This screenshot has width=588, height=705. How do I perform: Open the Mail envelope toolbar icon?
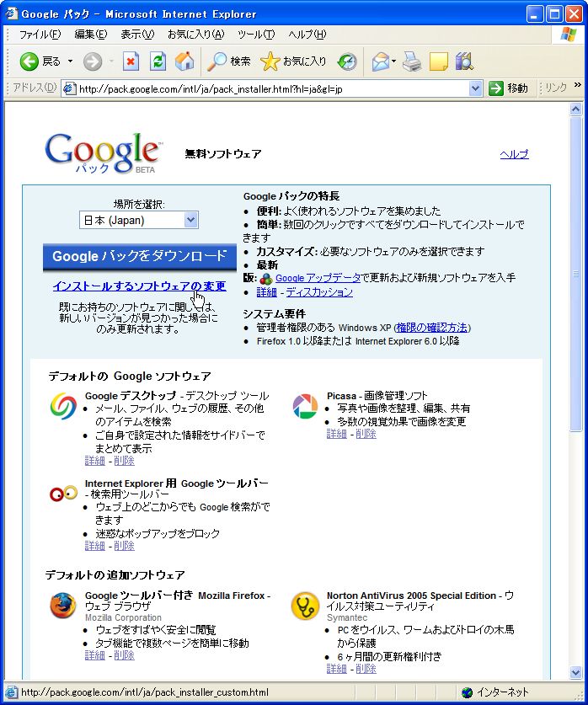pyautogui.click(x=380, y=61)
